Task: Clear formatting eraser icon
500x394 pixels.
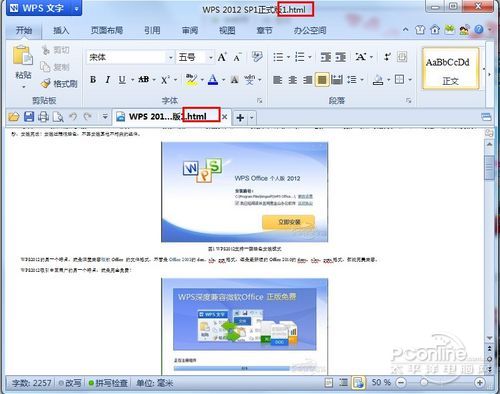Action: click(257, 57)
